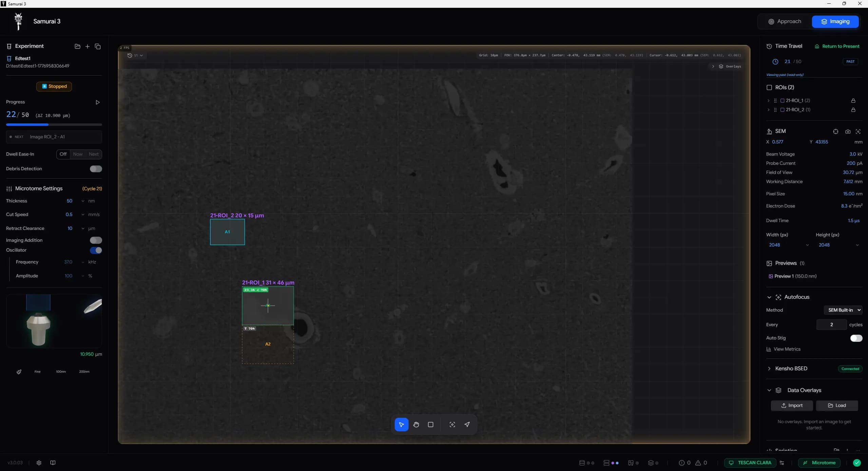The height and width of the screenshot is (471, 868).
Task: Select the pan hand tool
Action: click(416, 425)
